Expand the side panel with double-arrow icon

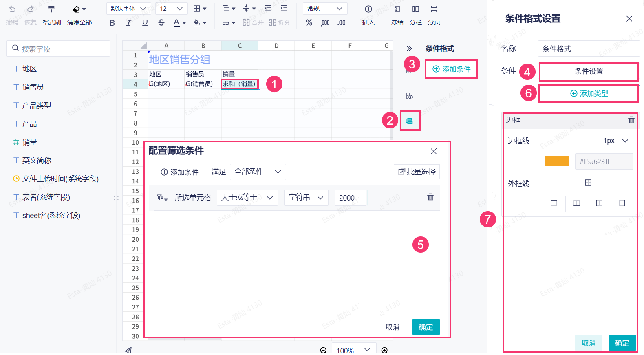pos(409,49)
